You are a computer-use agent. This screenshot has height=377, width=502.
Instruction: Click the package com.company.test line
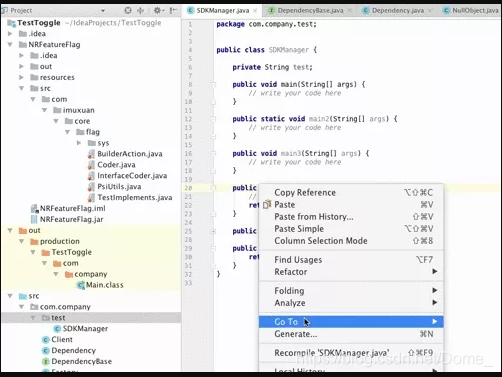(x=266, y=24)
